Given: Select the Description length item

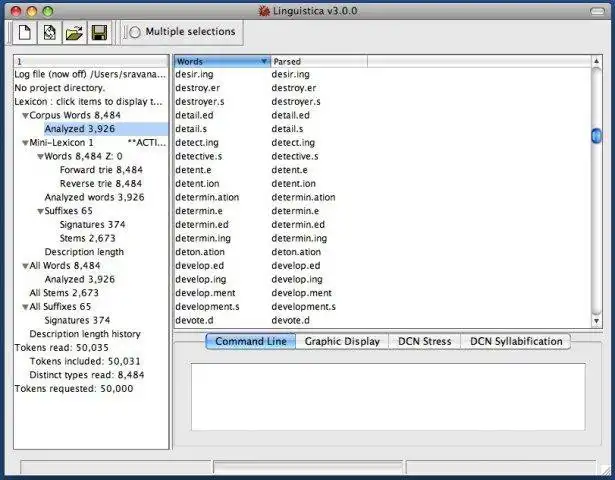Looking at the screenshot, I should coord(84,252).
